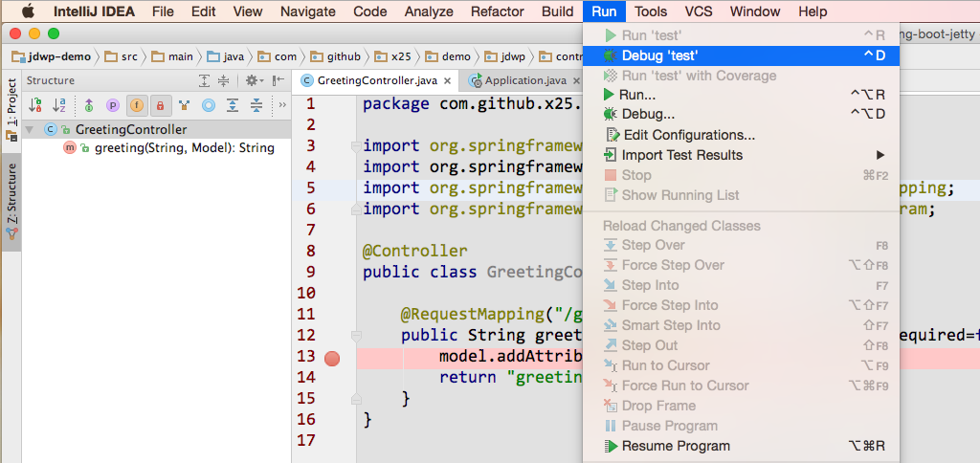
Task: Toggle the Z: Structure side tab
Action: [11, 203]
